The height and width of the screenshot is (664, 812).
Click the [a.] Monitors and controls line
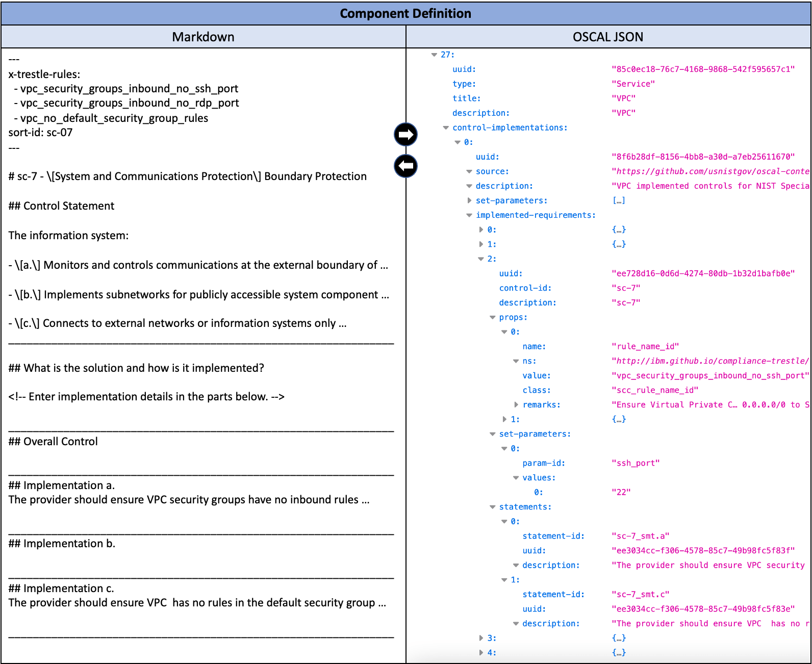(x=198, y=265)
